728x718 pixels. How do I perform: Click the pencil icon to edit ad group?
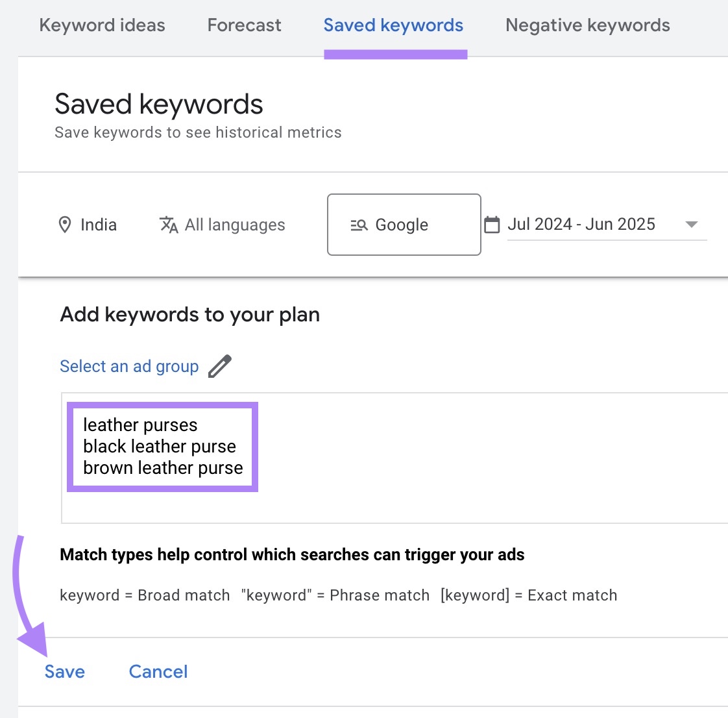click(221, 365)
